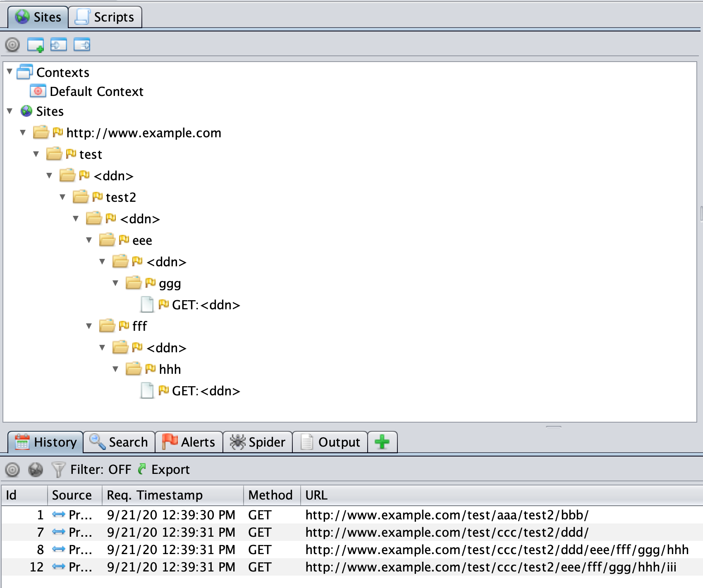Click the green plus to add a tab
Image resolution: width=703 pixels, height=588 pixels.
(x=382, y=442)
